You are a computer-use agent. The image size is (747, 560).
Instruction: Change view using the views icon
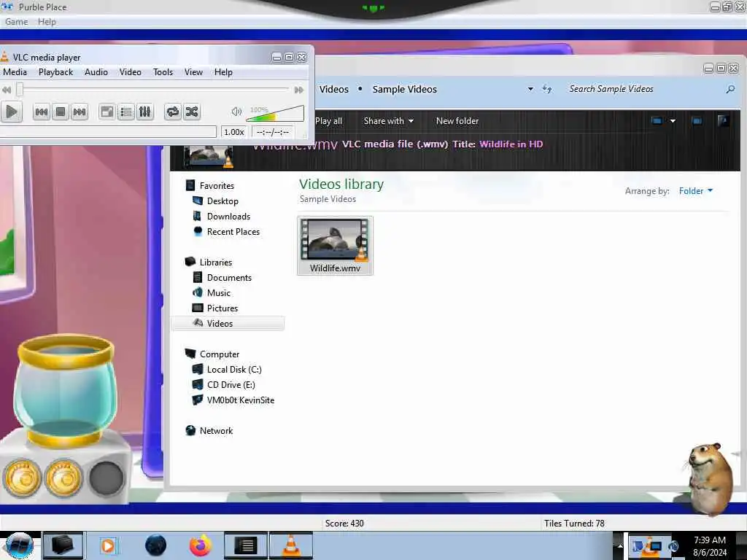657,121
